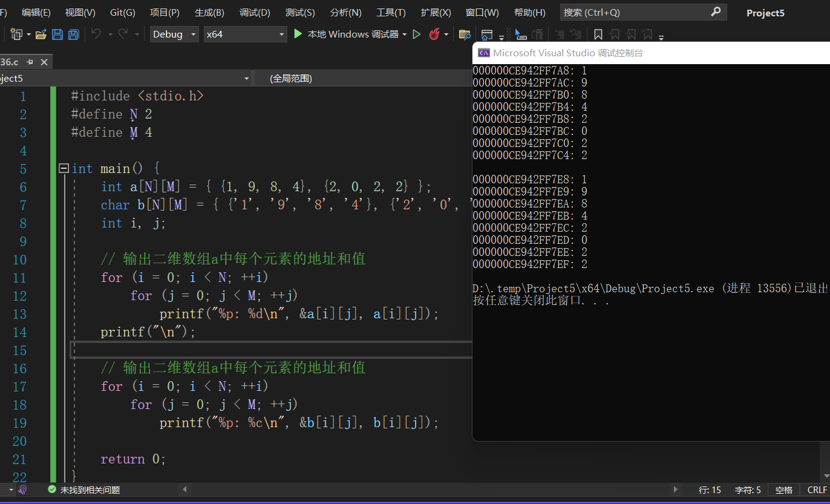Open the zoom level dropdown arrow at bottom left
Image resolution: width=830 pixels, height=504 pixels.
tap(10, 489)
